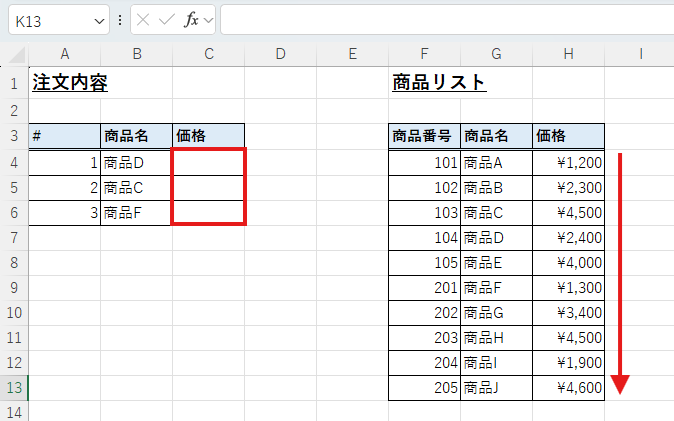674x421 pixels.
Task: Select the cell containing ¥4,600
Action: tap(568, 388)
